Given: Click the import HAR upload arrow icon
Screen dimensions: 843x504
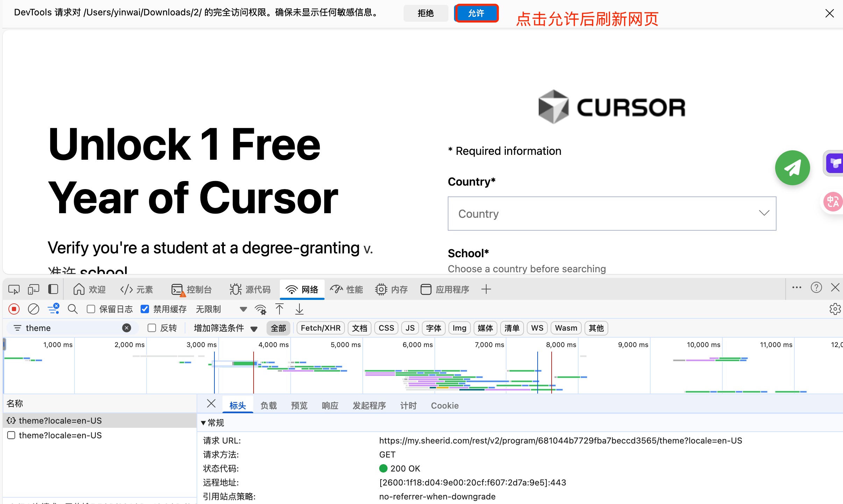Looking at the screenshot, I should [x=279, y=309].
